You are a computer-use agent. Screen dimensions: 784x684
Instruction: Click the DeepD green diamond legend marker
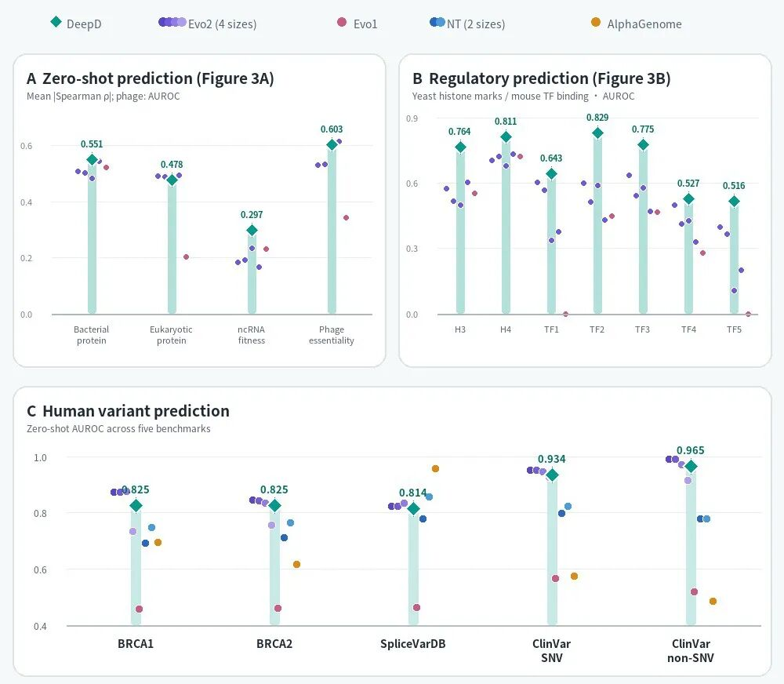coord(56,21)
